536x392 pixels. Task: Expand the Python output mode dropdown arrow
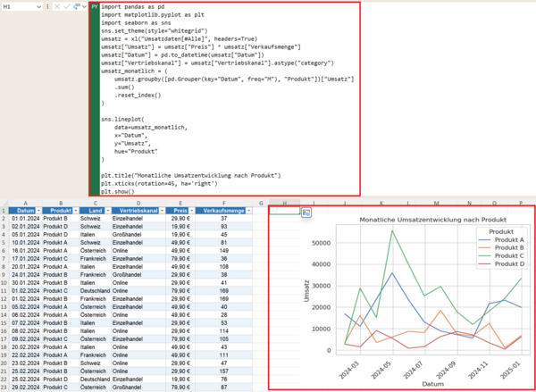click(84, 6)
